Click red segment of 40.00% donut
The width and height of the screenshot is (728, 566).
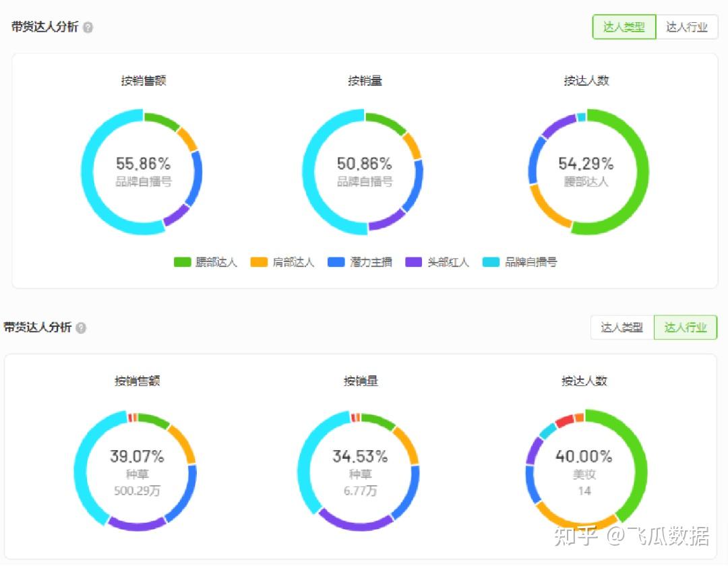click(564, 421)
